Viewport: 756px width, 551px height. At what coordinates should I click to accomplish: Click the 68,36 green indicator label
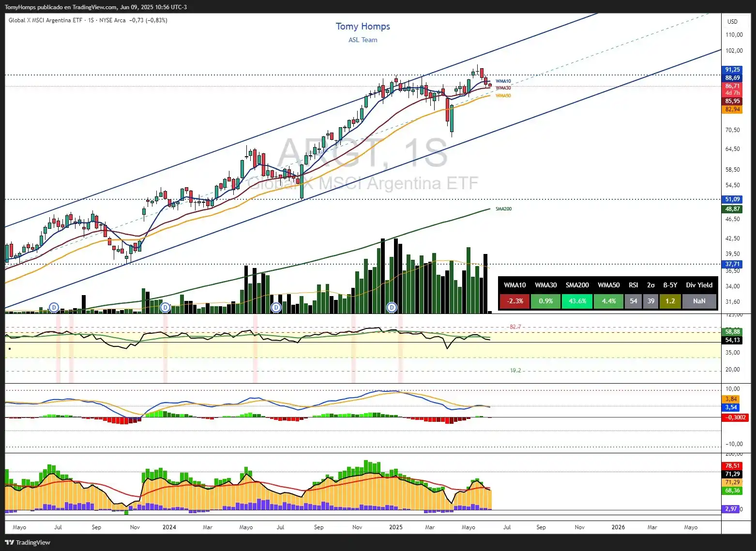coord(732,491)
